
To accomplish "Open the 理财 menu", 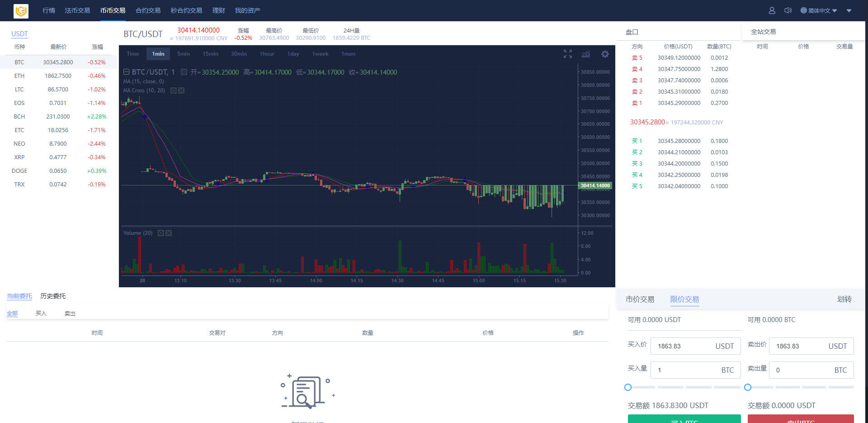I will pos(219,10).
